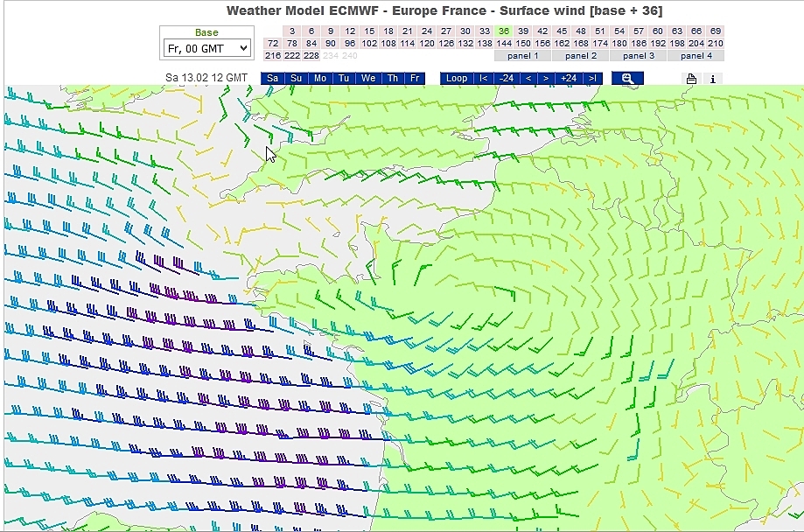Jump to first frame button
Image resolution: width=804 pixels, height=532 pixels.
coord(483,78)
